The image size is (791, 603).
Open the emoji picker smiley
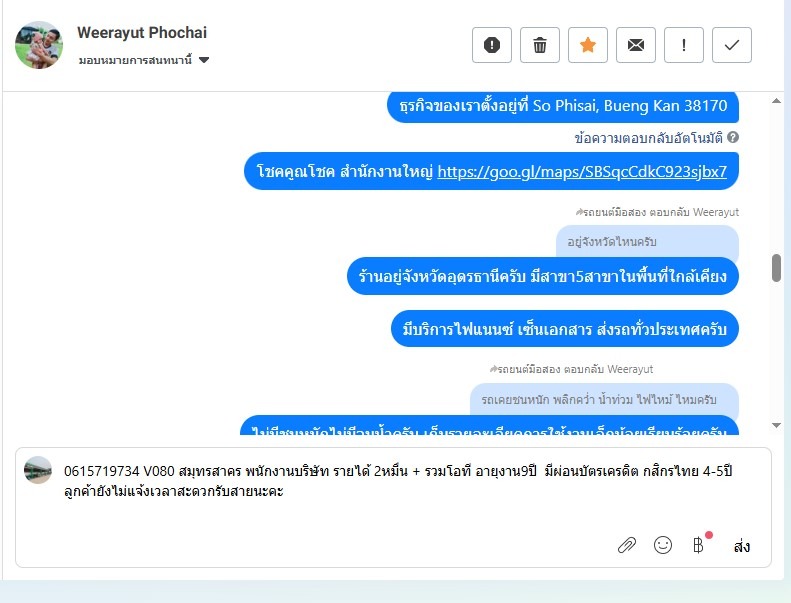tap(662, 545)
